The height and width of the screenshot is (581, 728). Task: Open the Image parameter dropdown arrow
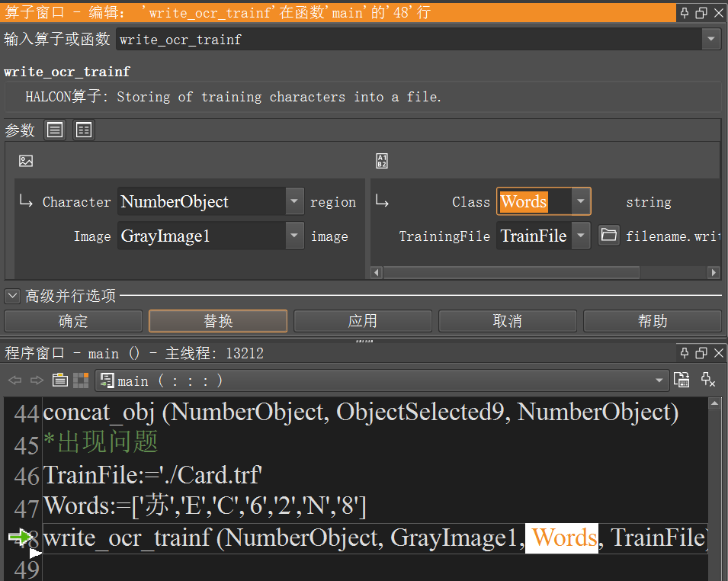pyautogui.click(x=294, y=236)
